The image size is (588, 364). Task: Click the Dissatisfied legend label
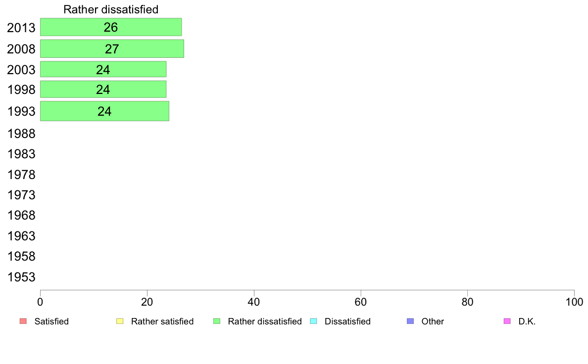347,321
